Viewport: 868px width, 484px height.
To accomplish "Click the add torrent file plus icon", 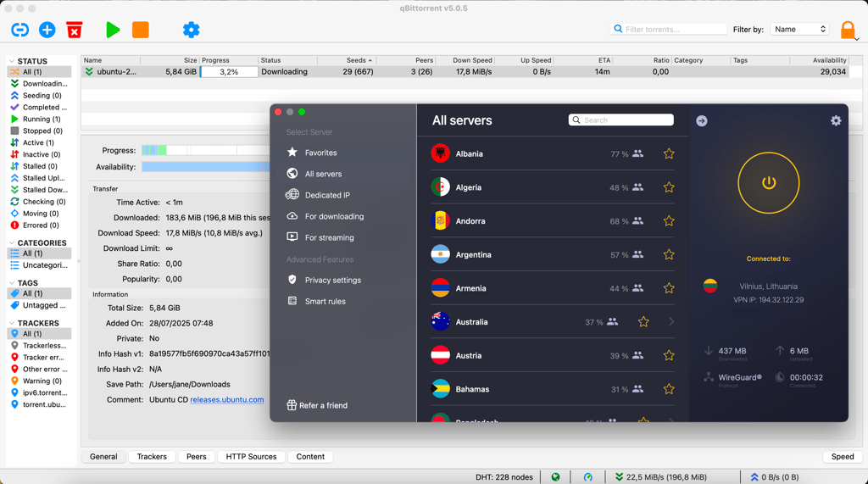I will pyautogui.click(x=47, y=30).
